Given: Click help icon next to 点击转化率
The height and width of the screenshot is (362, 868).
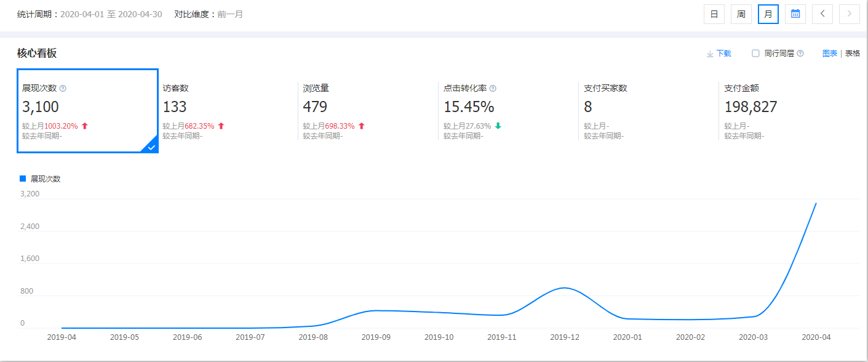Looking at the screenshot, I should click(x=493, y=89).
